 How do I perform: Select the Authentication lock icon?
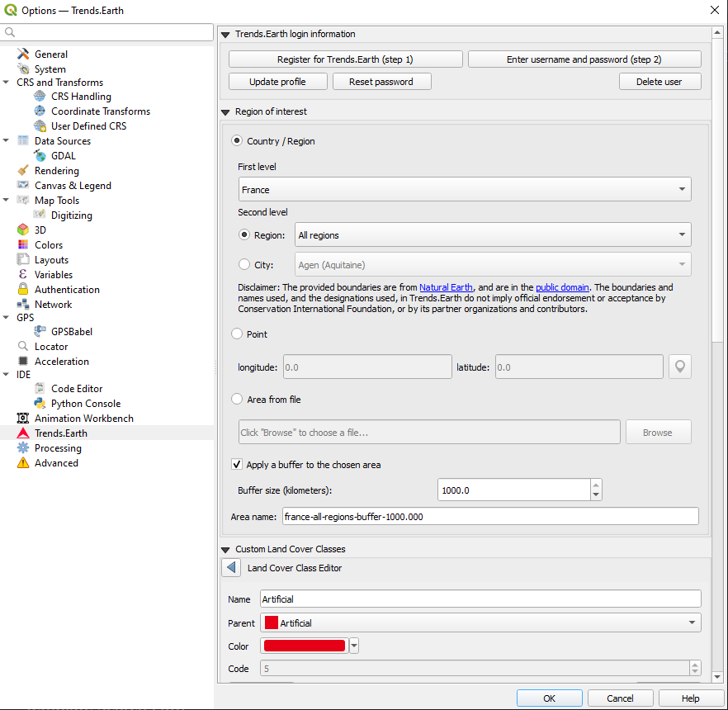(22, 289)
